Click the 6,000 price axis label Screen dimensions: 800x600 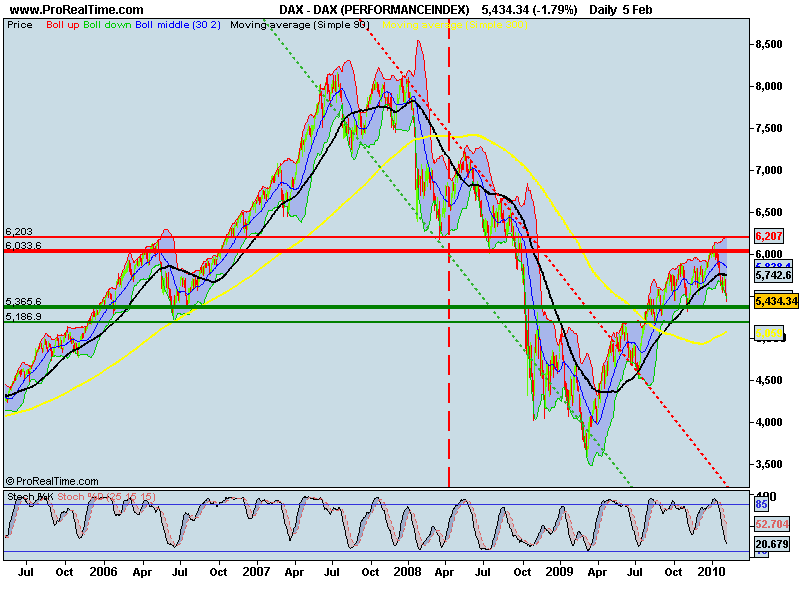coord(768,254)
